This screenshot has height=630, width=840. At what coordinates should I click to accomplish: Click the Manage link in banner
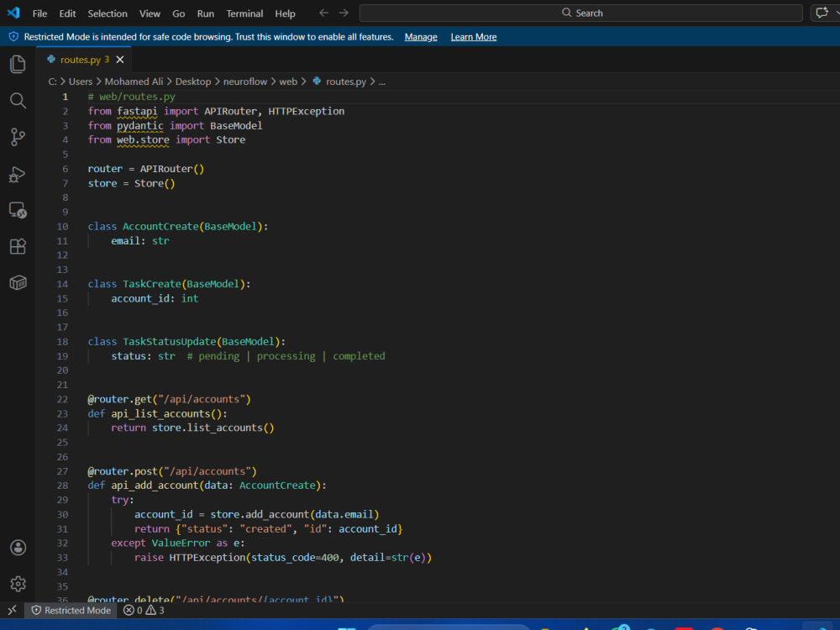[x=421, y=37]
